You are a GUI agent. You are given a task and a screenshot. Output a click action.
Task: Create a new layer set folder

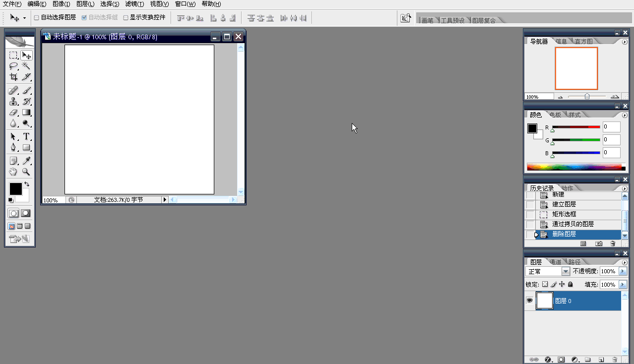pyautogui.click(x=588, y=360)
